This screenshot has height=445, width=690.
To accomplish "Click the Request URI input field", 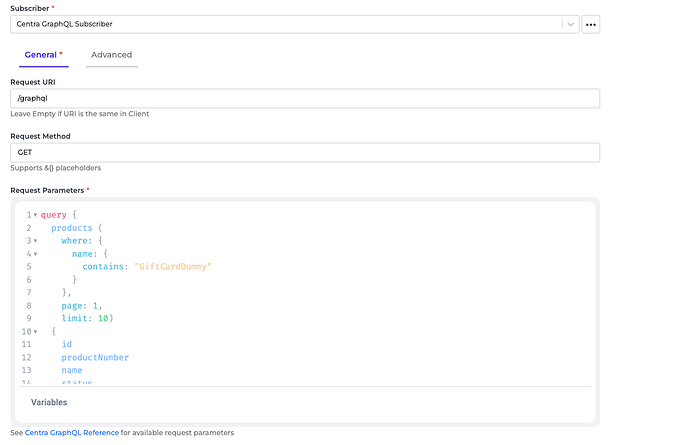I will pyautogui.click(x=305, y=98).
